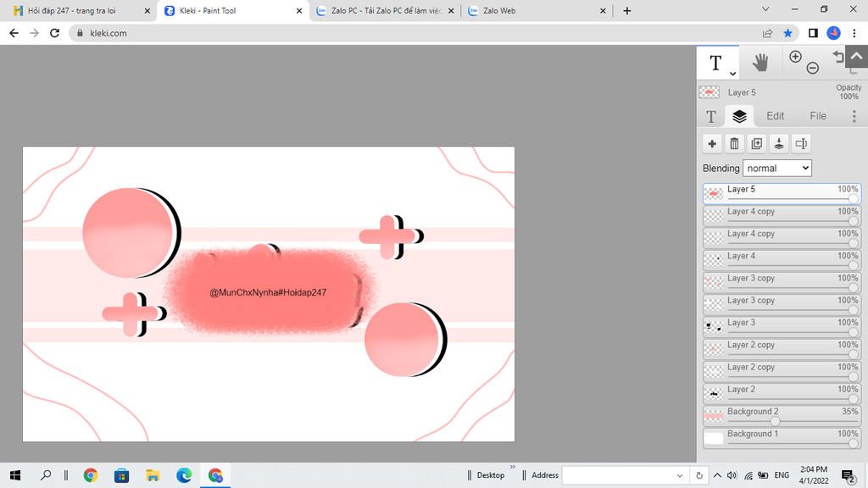Click the Background 2 opacity slider handle
The height and width of the screenshot is (488, 868).
[775, 421]
